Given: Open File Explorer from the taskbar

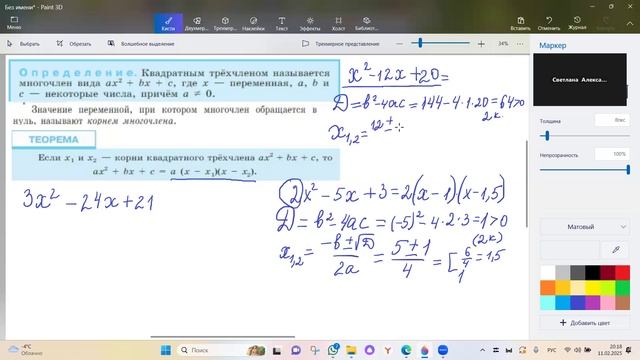Looking at the screenshot, I should tap(351, 350).
